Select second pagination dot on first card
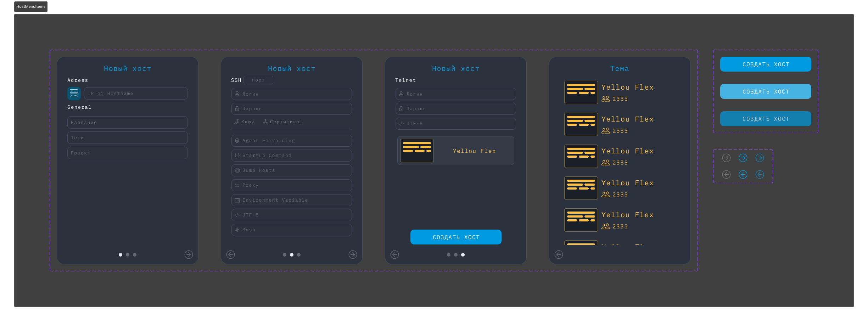This screenshot has height=321, width=868. [x=127, y=254]
